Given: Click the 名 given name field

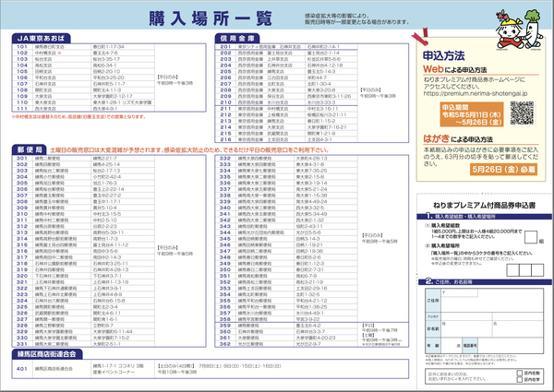Looking at the screenshot, I should point(518,327).
